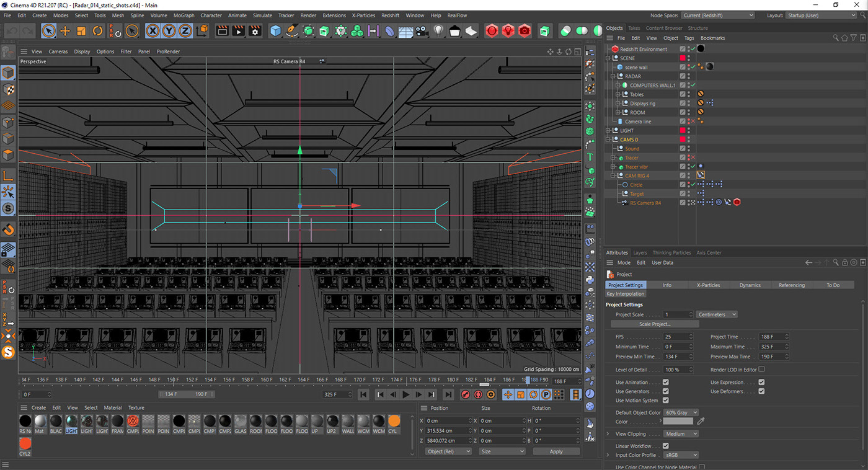Screen dimensions: 868x470
Task: Open the Centimeters unit dropdown
Action: pyautogui.click(x=717, y=314)
